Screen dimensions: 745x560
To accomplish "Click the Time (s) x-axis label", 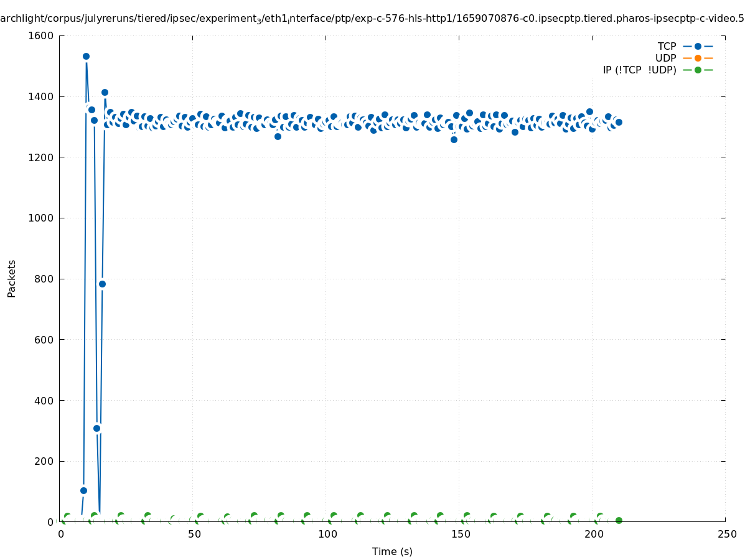I will click(x=392, y=551).
